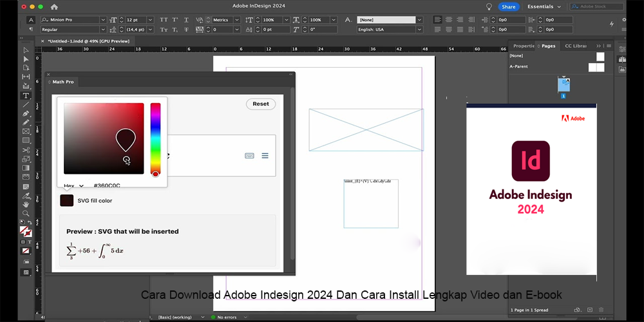Enable Align Left paragraph alignment
Viewport: 644px width, 322px height.
pyautogui.click(x=438, y=20)
